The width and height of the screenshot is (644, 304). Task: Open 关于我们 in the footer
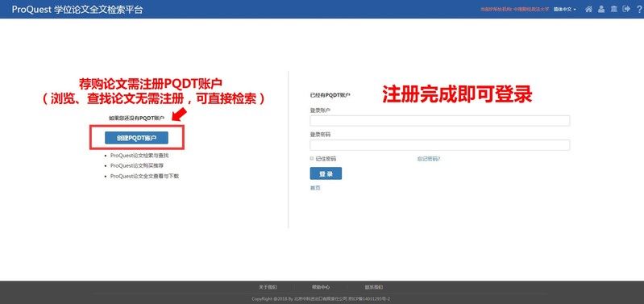(x=268, y=287)
